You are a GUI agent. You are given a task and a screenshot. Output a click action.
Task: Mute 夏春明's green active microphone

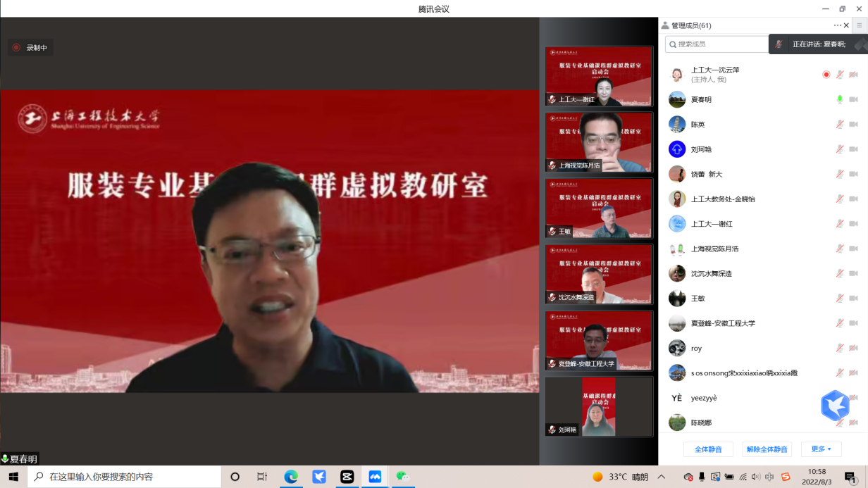pyautogui.click(x=839, y=99)
